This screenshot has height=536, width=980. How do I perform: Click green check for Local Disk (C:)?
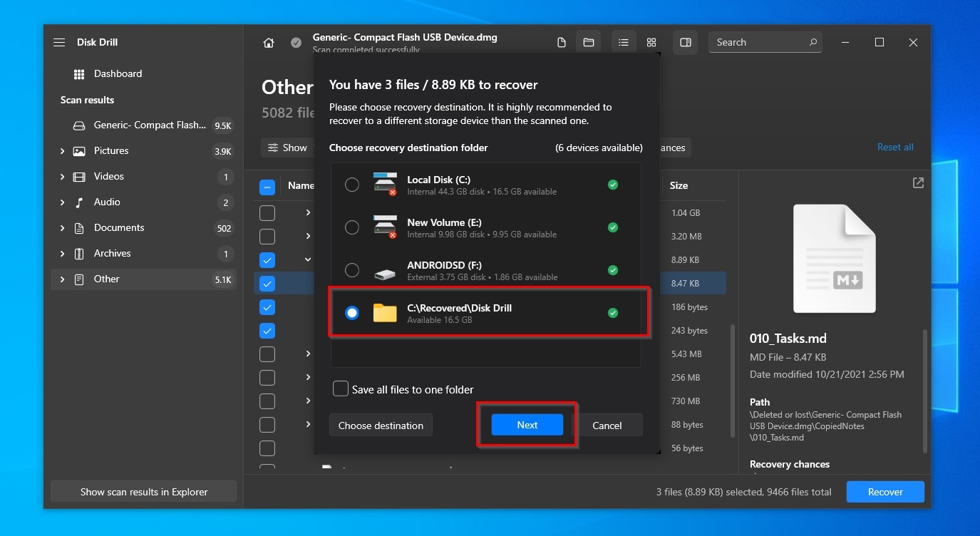613,185
